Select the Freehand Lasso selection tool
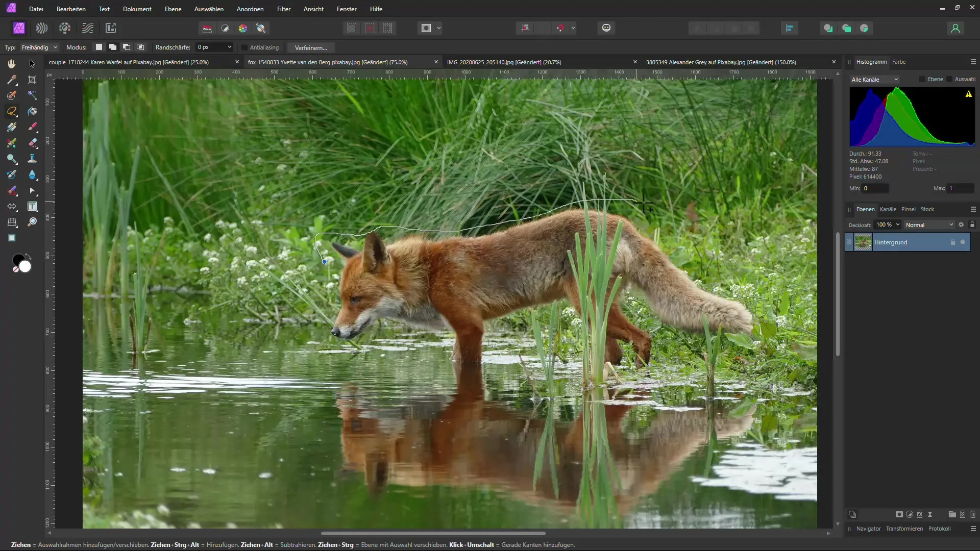Image resolution: width=980 pixels, height=551 pixels. (x=12, y=111)
